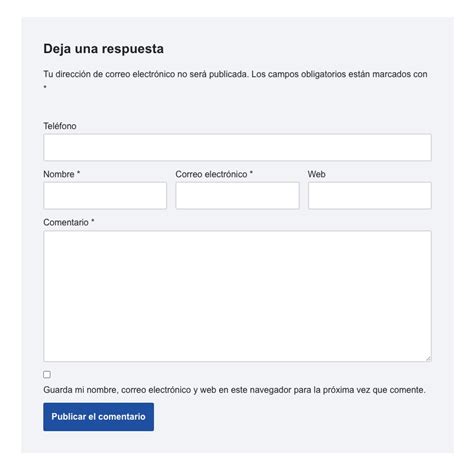Submit with Publicar el comentario button
Screen dimensions: 474x470
(98, 417)
